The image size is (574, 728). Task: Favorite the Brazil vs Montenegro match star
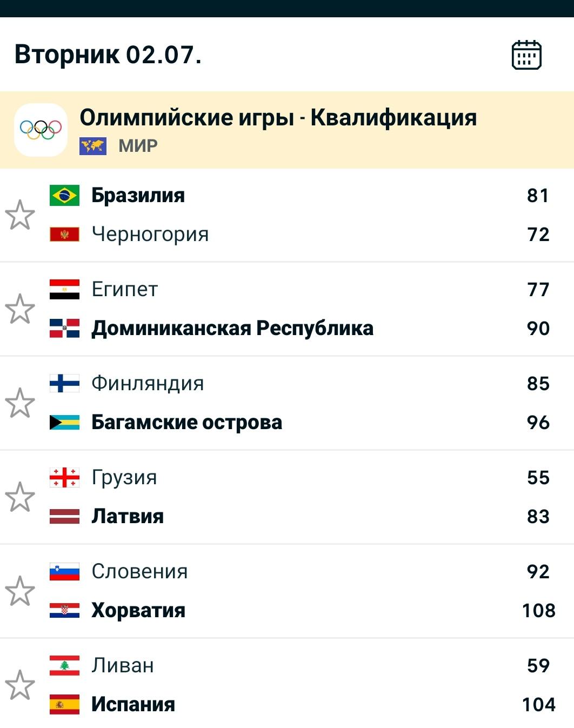tap(20, 215)
